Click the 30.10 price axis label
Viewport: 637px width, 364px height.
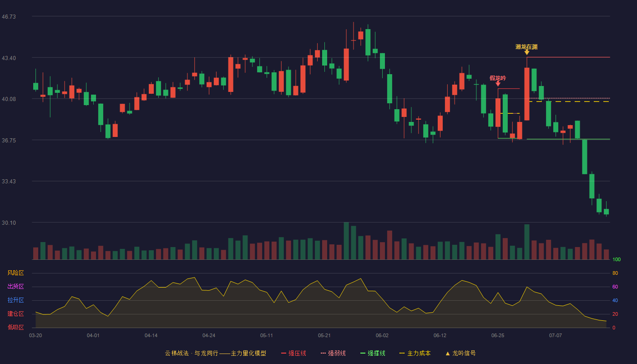9,222
